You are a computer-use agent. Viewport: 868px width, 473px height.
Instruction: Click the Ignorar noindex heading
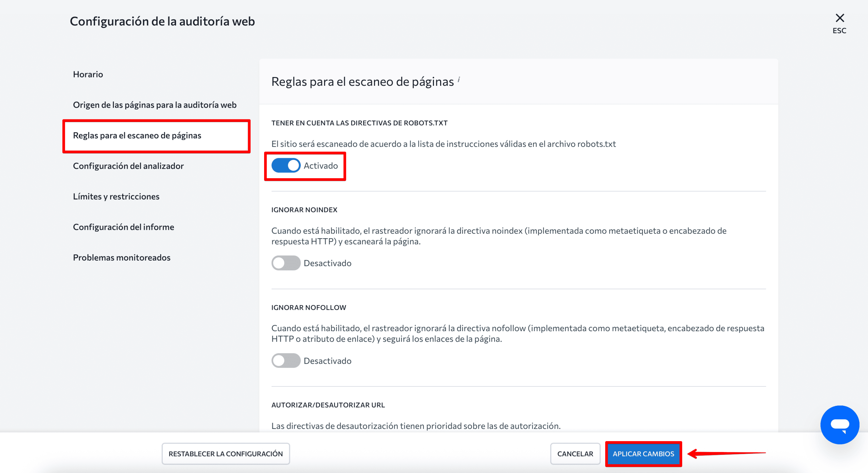(304, 210)
